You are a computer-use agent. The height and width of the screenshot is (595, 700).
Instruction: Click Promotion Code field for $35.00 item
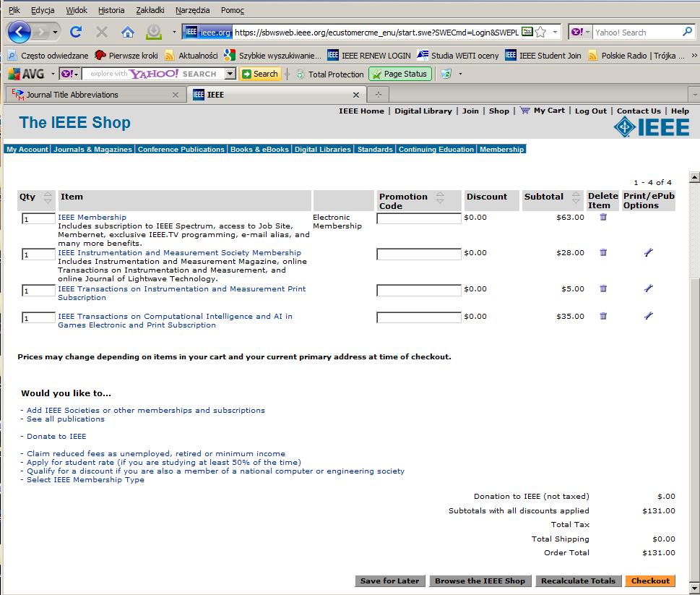pos(419,317)
